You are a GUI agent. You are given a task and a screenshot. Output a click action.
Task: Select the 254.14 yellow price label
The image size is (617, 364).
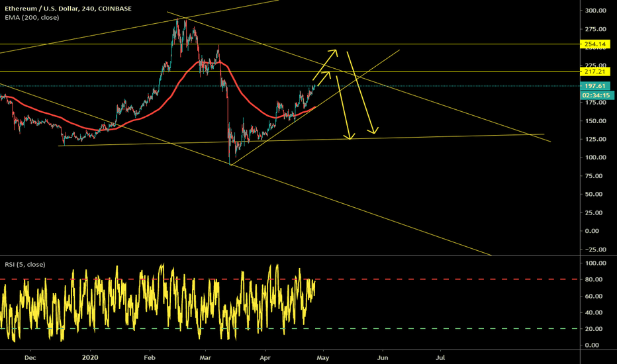pyautogui.click(x=595, y=44)
